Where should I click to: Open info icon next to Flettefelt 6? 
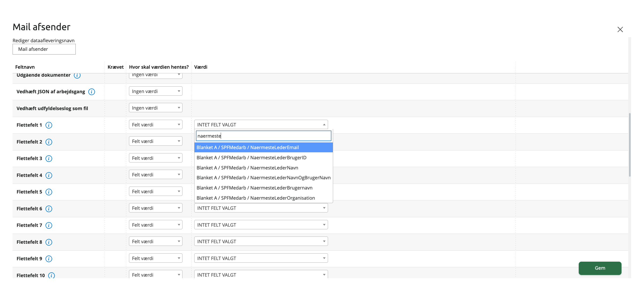(x=49, y=209)
